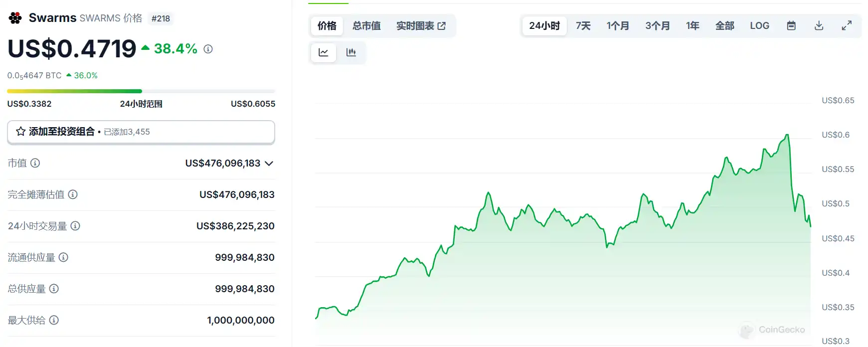The width and height of the screenshot is (868, 347).
Task: Click the 24-hour price range bar
Action: coord(141,91)
